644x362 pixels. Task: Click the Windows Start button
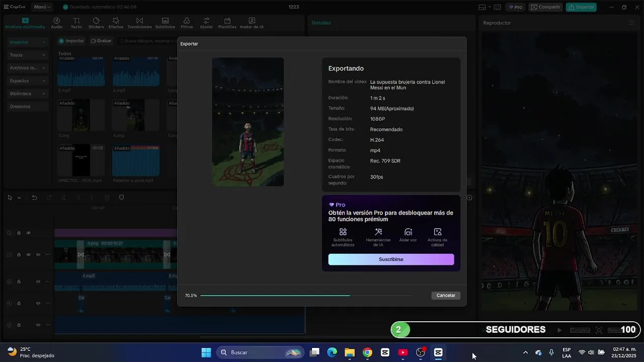[x=206, y=352]
